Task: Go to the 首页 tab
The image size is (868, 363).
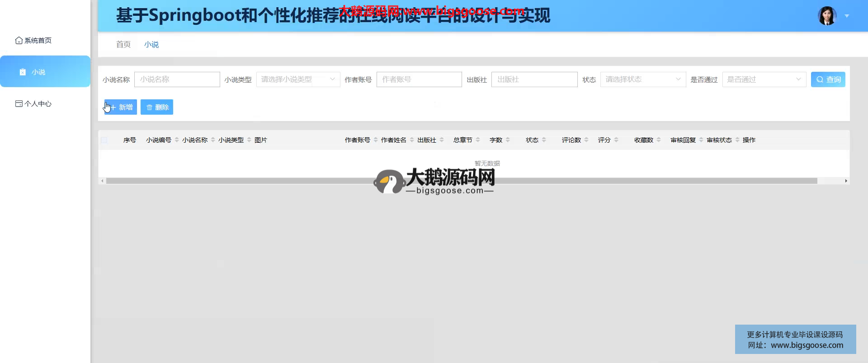Action: click(x=123, y=44)
